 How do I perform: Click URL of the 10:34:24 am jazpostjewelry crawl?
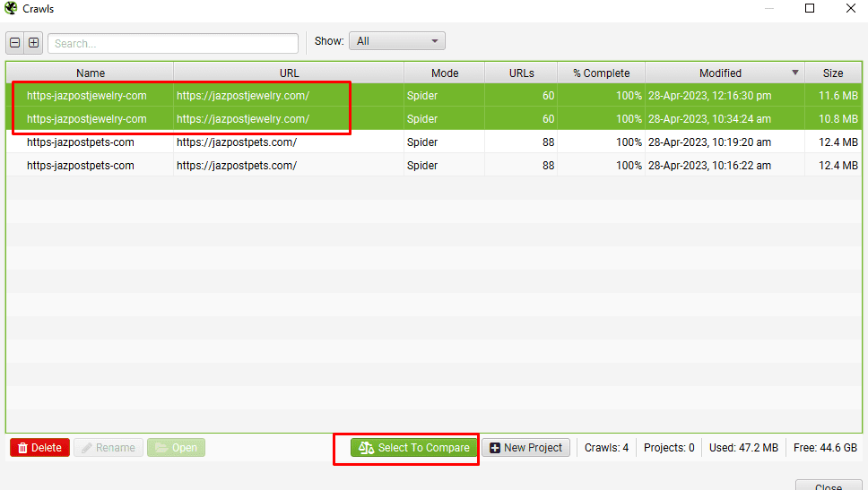pyautogui.click(x=243, y=118)
